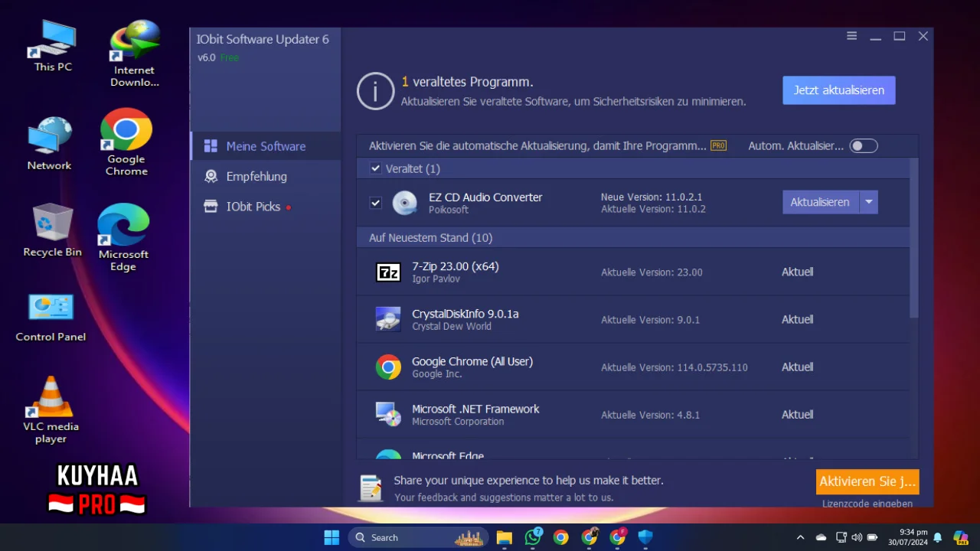Click Aktuell status for 7-Zip
Screen dimensions: 980x551
tap(797, 272)
